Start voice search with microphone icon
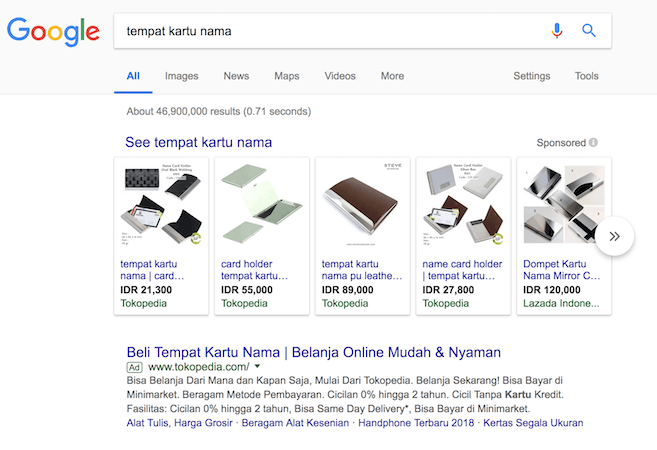The height and width of the screenshot is (450, 657). click(557, 31)
